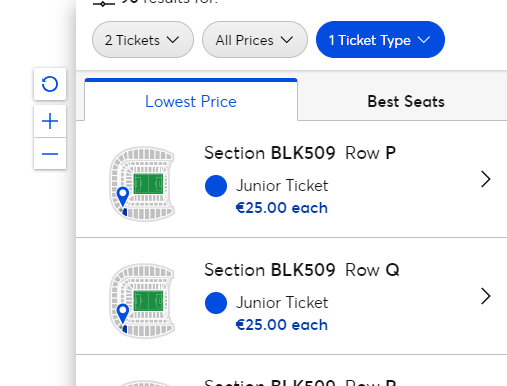Select €25.00 each price for Row P
This screenshot has height=386, width=507.
[282, 208]
